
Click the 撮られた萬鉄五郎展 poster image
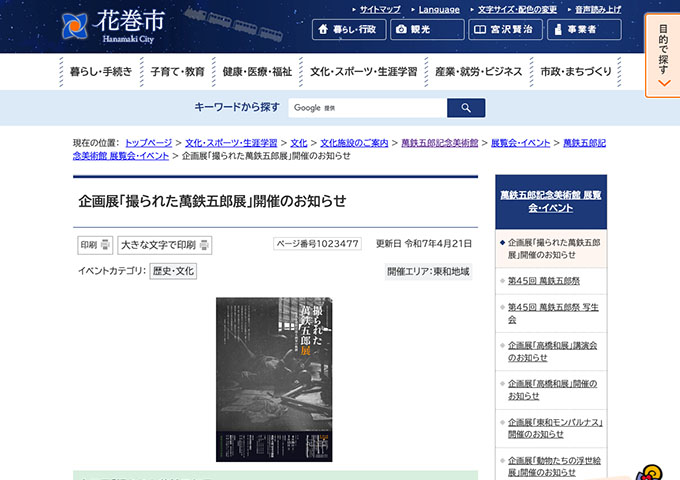(274, 379)
